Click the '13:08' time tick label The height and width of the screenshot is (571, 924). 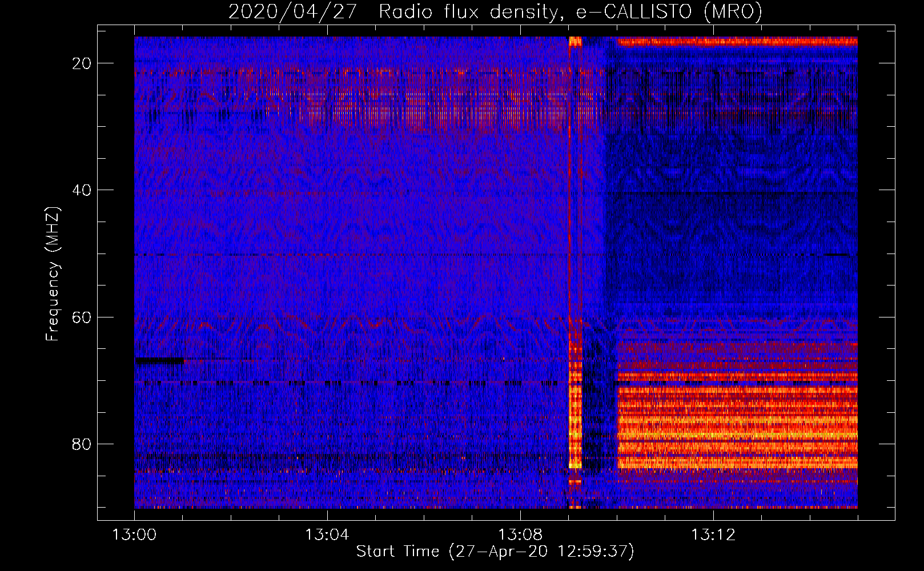click(x=520, y=535)
